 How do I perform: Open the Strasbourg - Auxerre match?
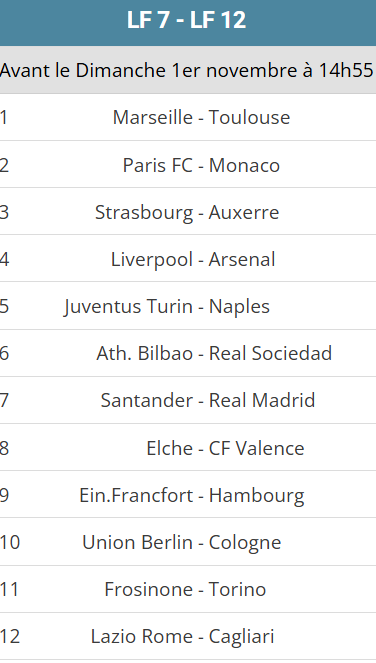187,212
